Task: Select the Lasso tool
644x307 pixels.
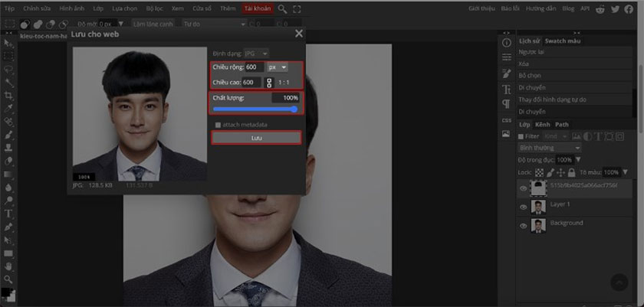Action: click(8, 69)
